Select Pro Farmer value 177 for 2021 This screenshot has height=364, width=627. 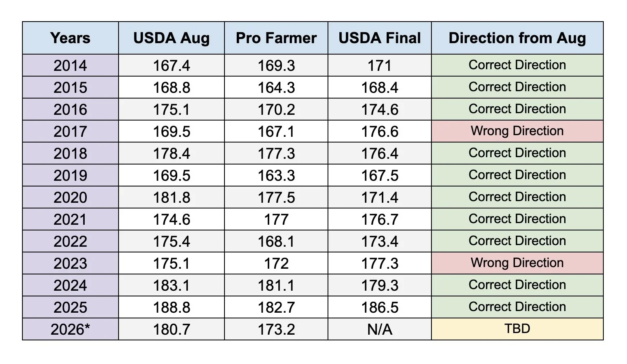pos(276,219)
